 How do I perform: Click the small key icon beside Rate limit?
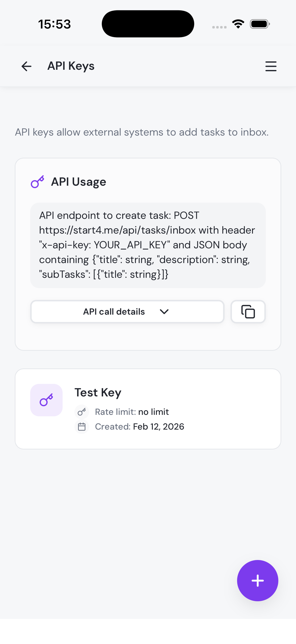[82, 412]
